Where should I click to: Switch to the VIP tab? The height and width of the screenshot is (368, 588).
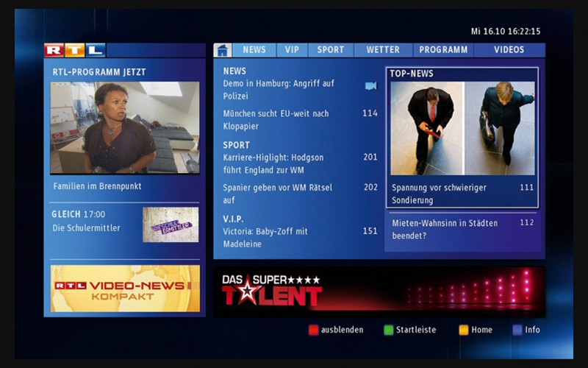[292, 50]
